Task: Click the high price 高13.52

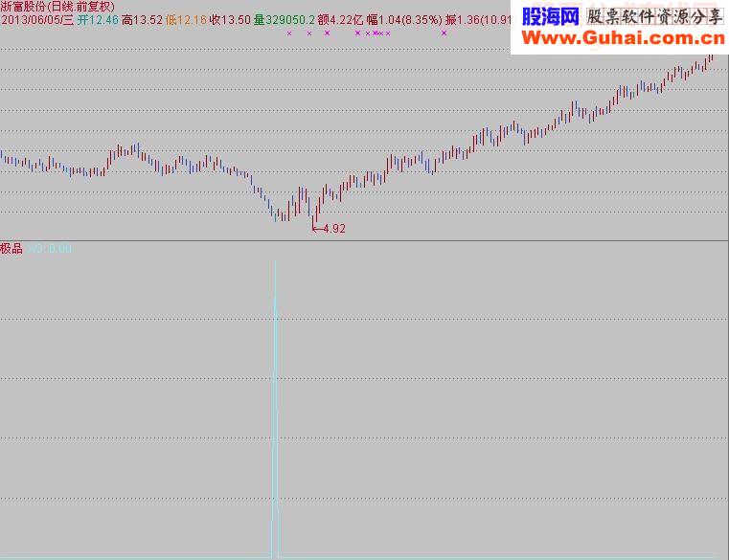Action: tap(143, 20)
